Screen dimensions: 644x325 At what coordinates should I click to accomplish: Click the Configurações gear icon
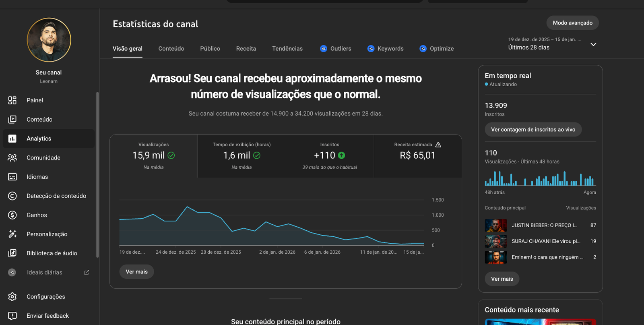point(12,297)
